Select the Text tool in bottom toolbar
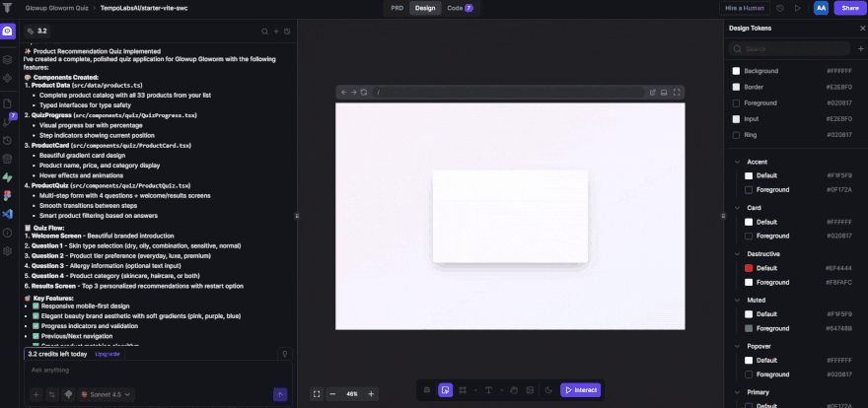The width and height of the screenshot is (868, 408). pos(488,390)
